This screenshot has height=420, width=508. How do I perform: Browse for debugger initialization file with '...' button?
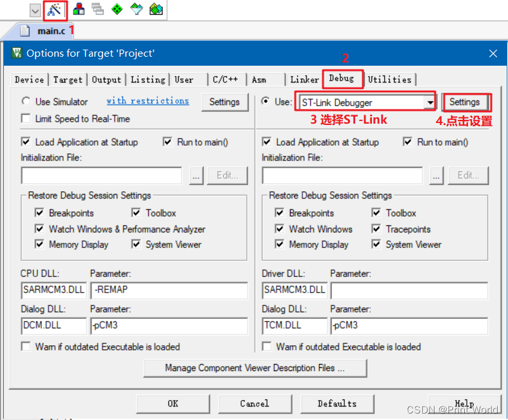coord(436,176)
